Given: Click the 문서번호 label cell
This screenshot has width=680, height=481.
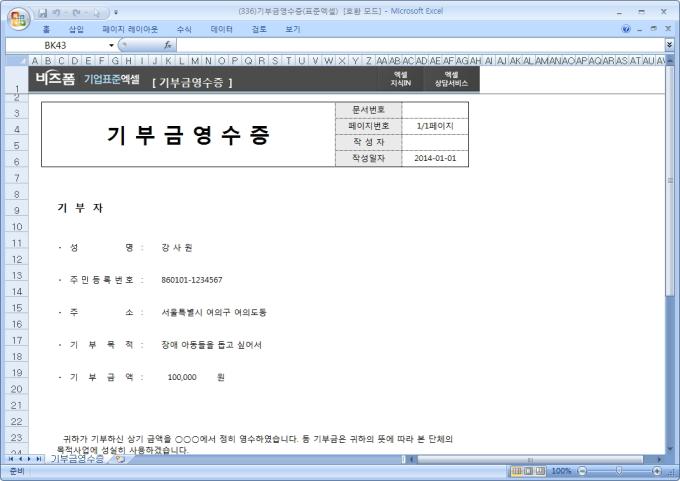Looking at the screenshot, I should [368, 110].
